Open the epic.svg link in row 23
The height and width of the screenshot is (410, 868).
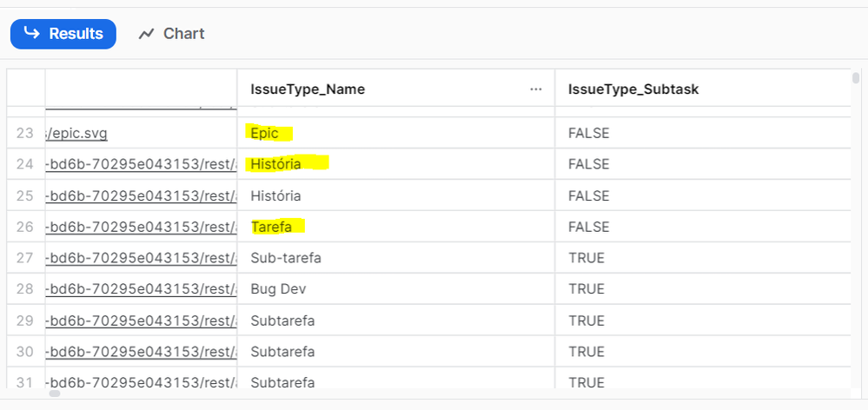coord(77,134)
